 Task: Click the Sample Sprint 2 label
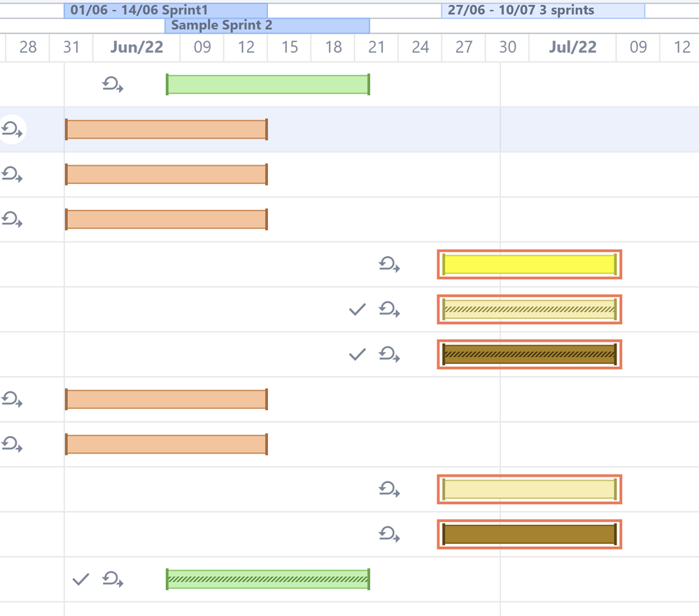(x=267, y=25)
